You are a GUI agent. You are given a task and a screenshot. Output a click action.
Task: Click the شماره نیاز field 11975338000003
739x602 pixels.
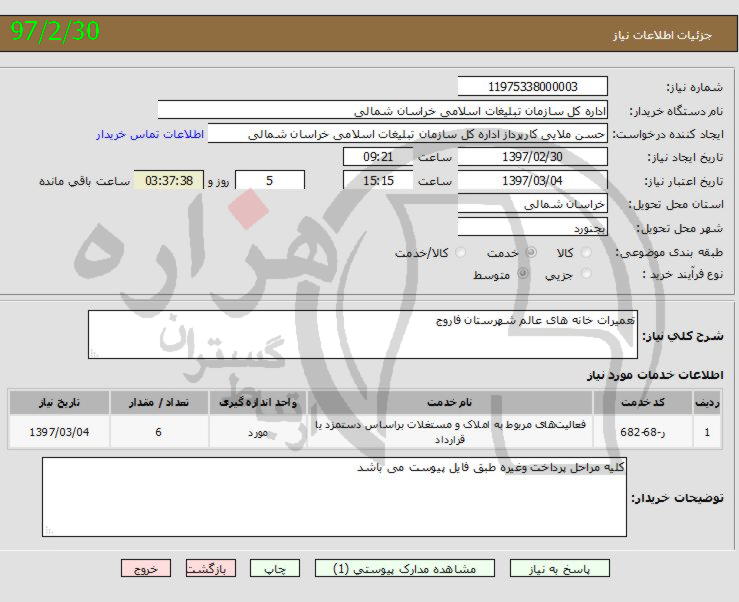[533, 86]
